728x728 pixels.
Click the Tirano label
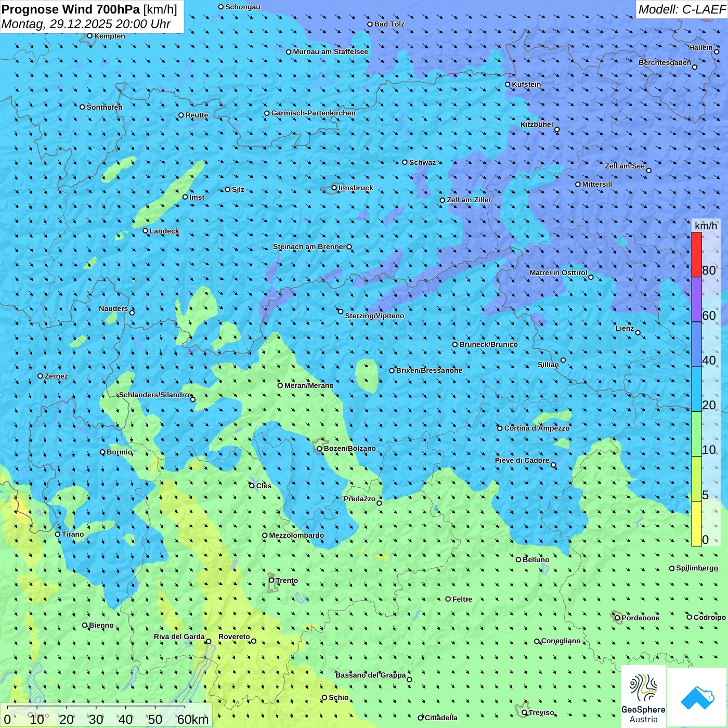73,534
